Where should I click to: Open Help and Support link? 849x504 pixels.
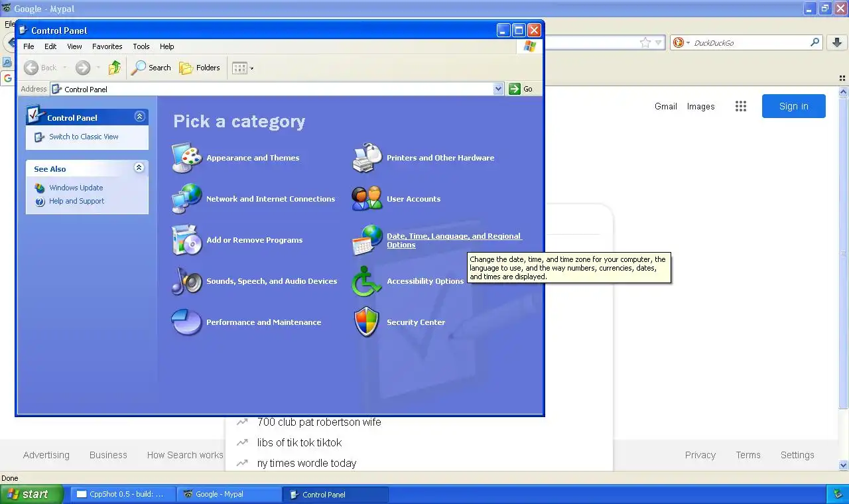(x=76, y=201)
